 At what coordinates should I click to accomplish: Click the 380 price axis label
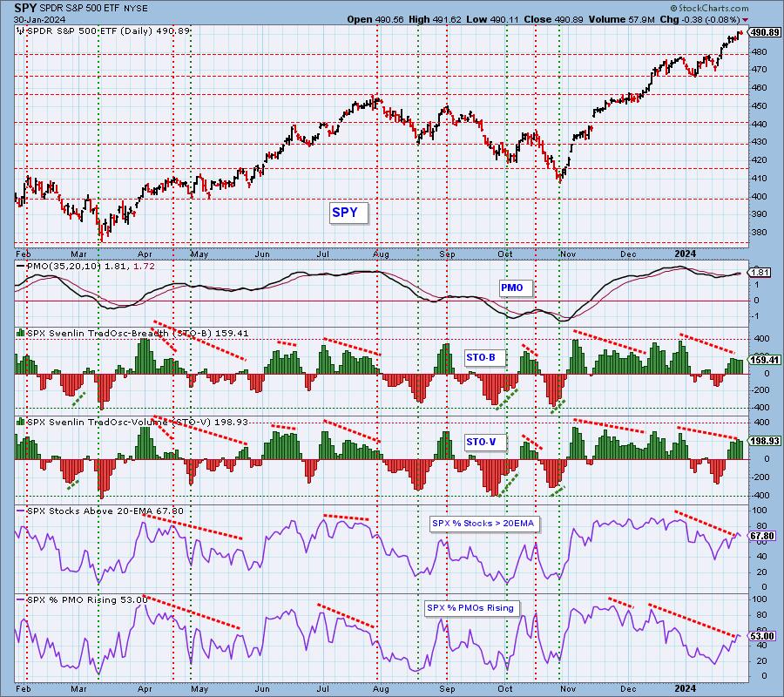coord(759,233)
